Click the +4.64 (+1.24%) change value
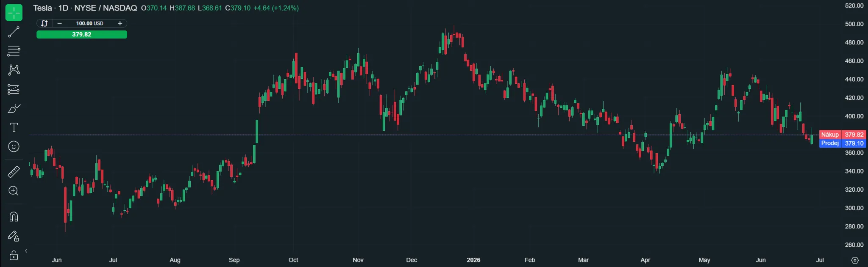This screenshot has height=267, width=868. coord(276,8)
